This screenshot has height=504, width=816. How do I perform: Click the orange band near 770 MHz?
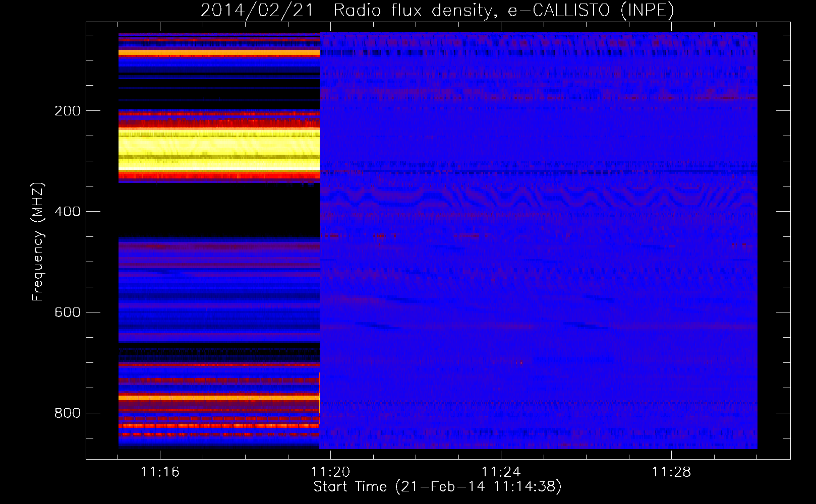click(219, 398)
